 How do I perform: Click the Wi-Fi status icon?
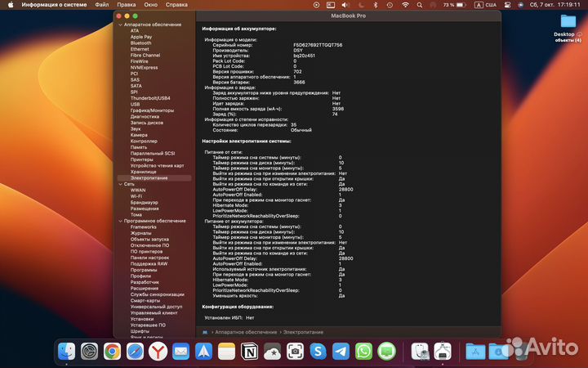405,5
